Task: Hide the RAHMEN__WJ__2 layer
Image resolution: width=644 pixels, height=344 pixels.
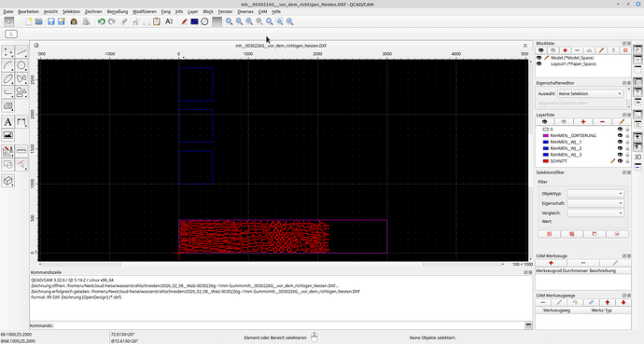Action: point(620,148)
